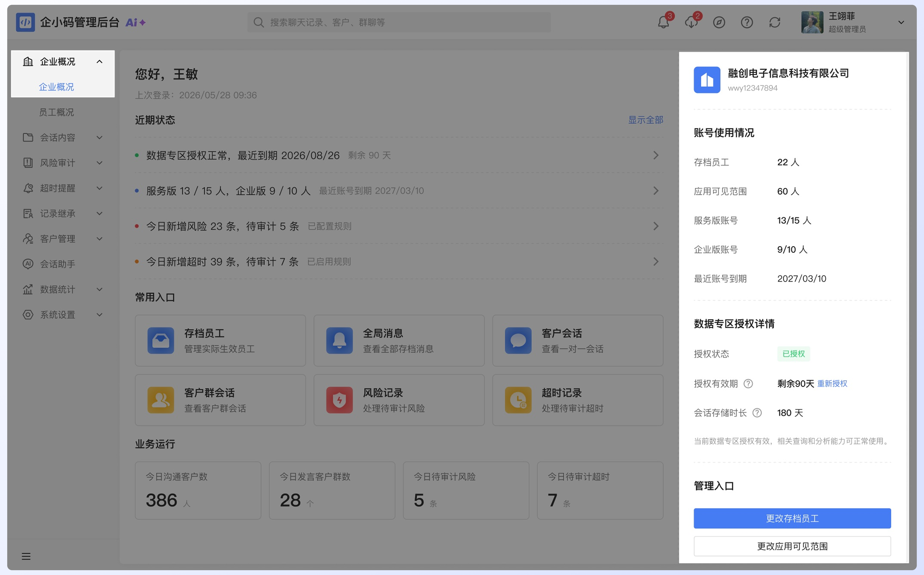Click the 13/15 人 服务版账号 value
924x575 pixels.
(794, 220)
